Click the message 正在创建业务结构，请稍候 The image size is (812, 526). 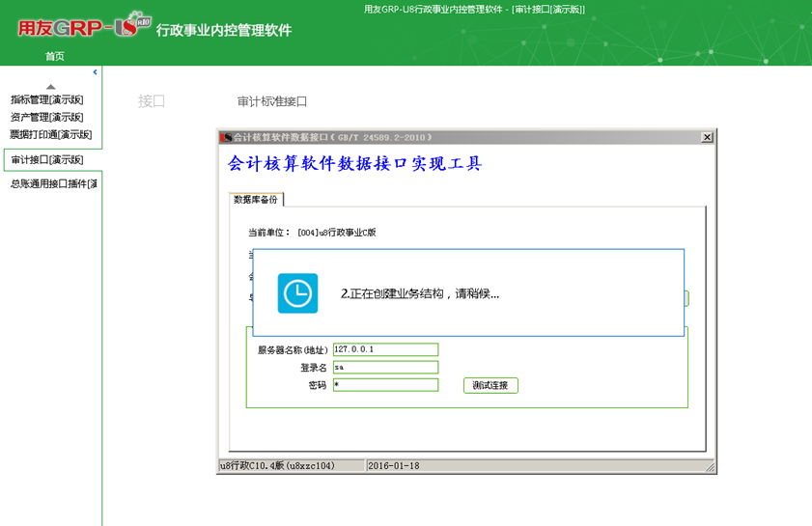tap(420, 293)
